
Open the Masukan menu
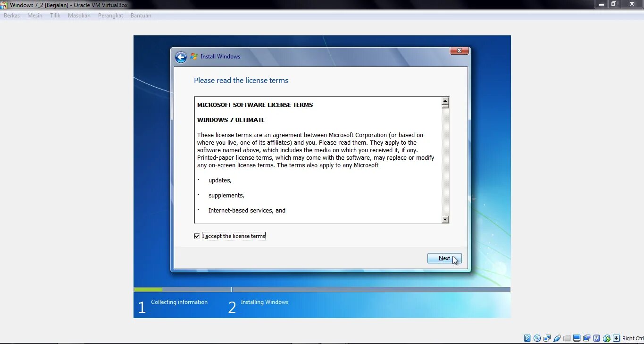click(x=79, y=16)
